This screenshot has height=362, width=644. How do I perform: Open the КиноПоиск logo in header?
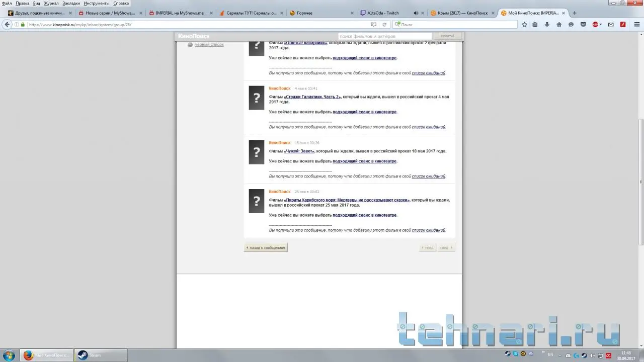click(x=194, y=36)
